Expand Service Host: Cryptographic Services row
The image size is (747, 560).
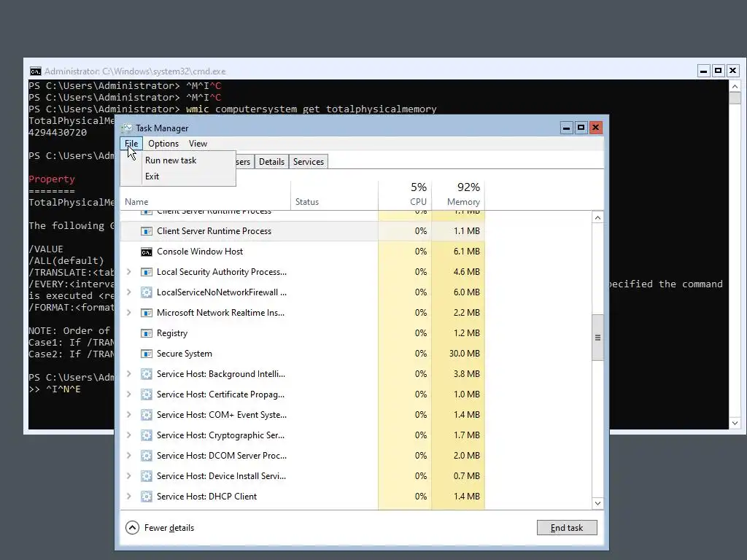[128, 435]
